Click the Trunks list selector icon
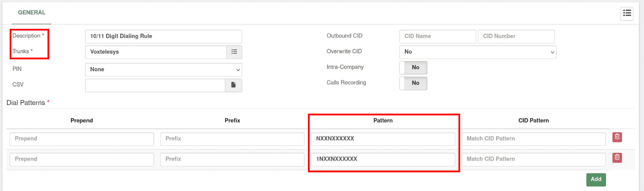This screenshot has width=644, height=191. pyautogui.click(x=234, y=52)
